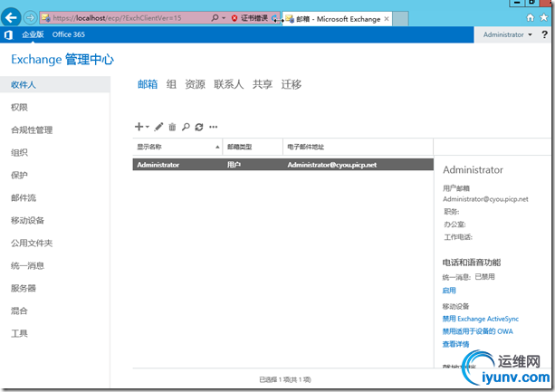Click the 已选择 1 项 status text
555x392 pixels.
pyautogui.click(x=285, y=379)
